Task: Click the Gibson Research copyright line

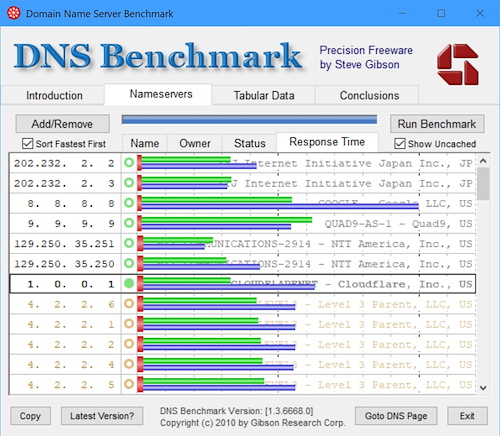Action: click(x=253, y=423)
